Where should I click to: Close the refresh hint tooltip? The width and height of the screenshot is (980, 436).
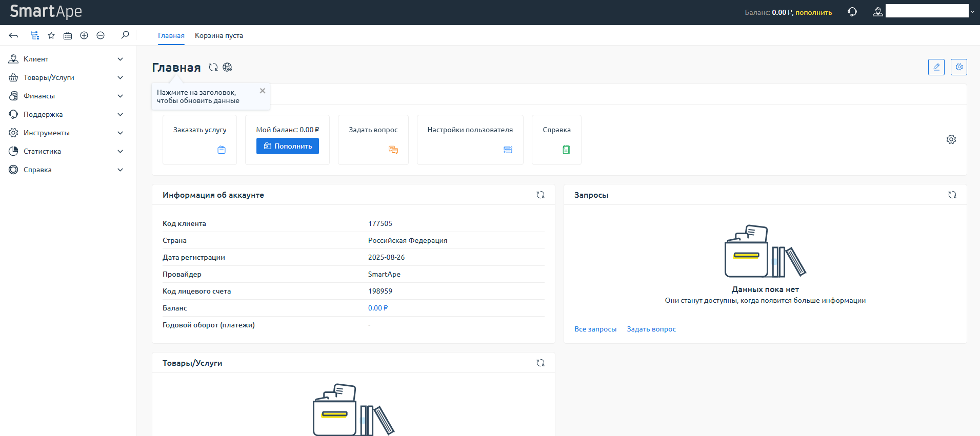[263, 91]
